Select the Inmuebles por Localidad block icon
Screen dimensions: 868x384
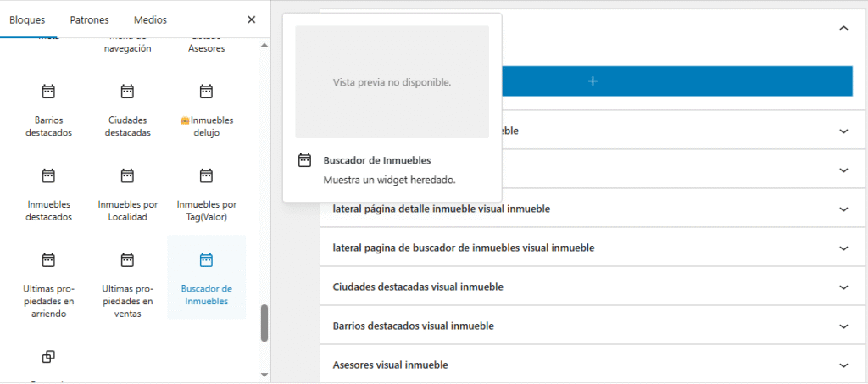point(127,175)
